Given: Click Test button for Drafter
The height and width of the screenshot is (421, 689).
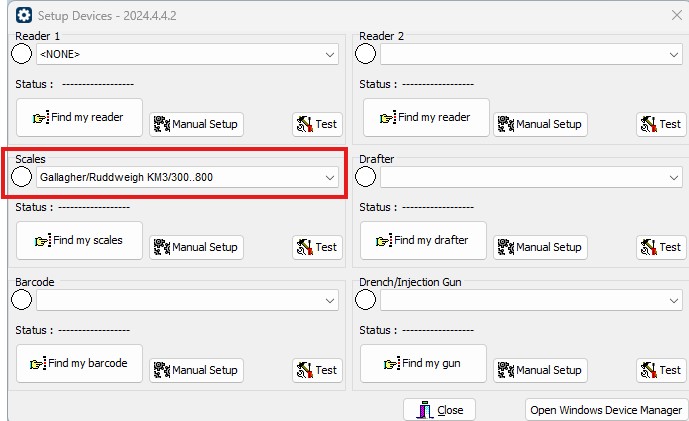Looking at the screenshot, I should point(661,247).
